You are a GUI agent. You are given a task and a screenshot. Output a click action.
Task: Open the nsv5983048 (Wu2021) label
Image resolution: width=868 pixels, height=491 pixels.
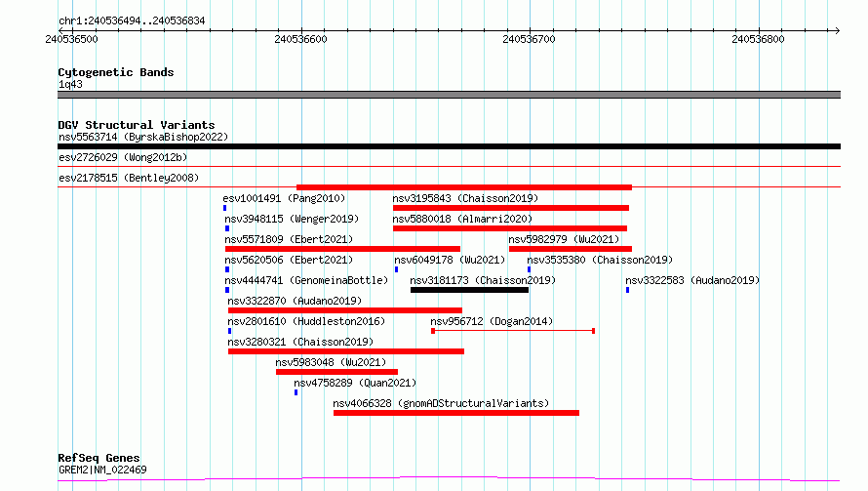(x=331, y=362)
